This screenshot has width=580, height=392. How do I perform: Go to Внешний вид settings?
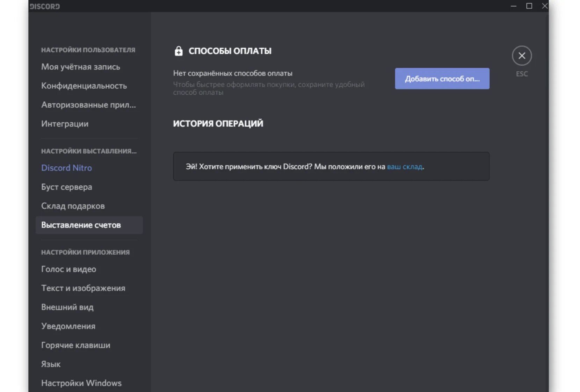(x=67, y=307)
